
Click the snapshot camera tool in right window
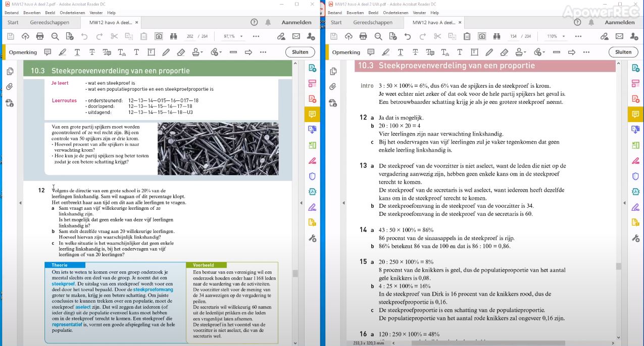coord(482,36)
